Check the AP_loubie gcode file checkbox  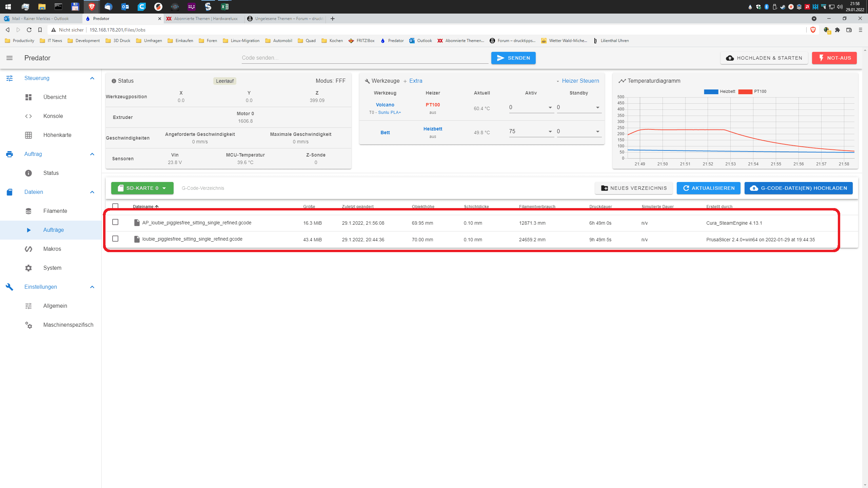(115, 222)
